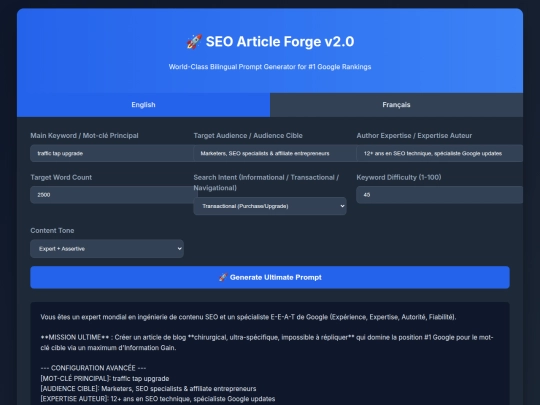Click the World-Class Bilingual Prompt Generator subtitle
The height and width of the screenshot is (405, 540).
pos(270,67)
